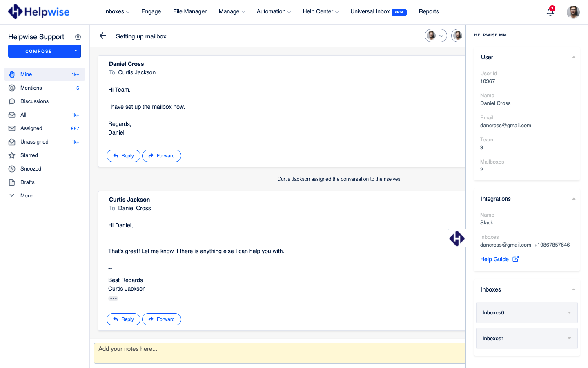
Task: Select the Unassigned folder
Action: 45,142
